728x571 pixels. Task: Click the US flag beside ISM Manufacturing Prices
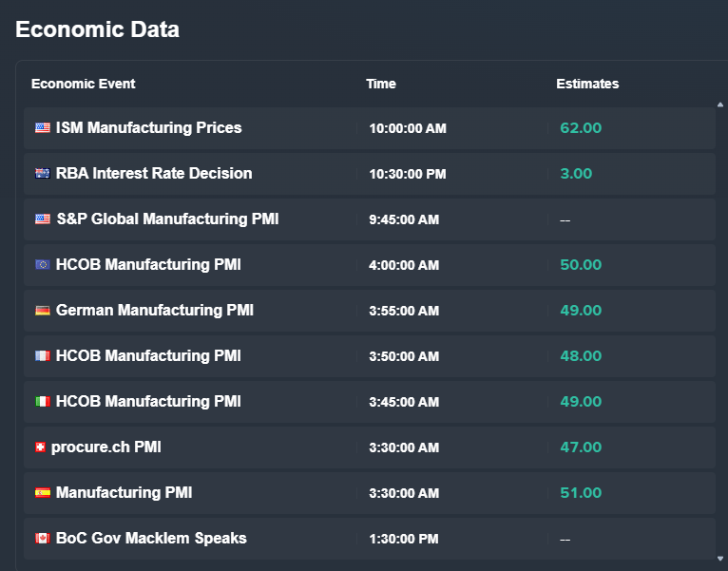pyautogui.click(x=43, y=127)
